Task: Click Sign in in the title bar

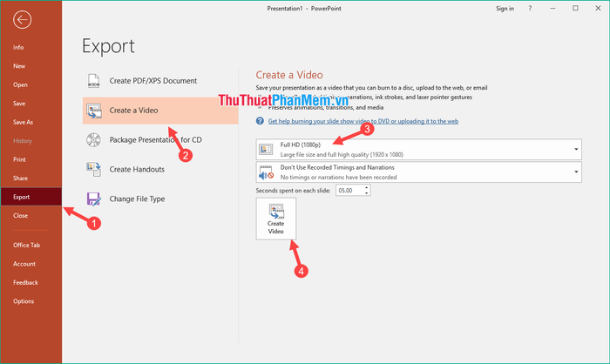Action: click(x=505, y=9)
